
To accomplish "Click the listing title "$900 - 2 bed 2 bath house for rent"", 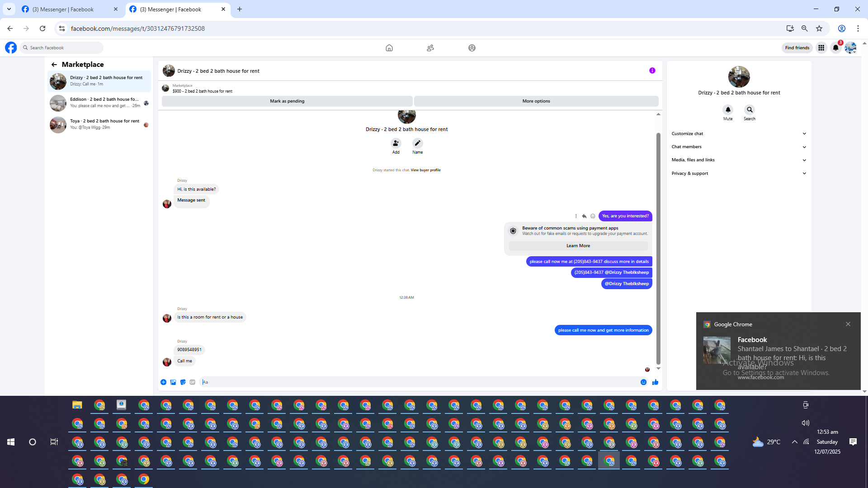I will [x=202, y=91].
